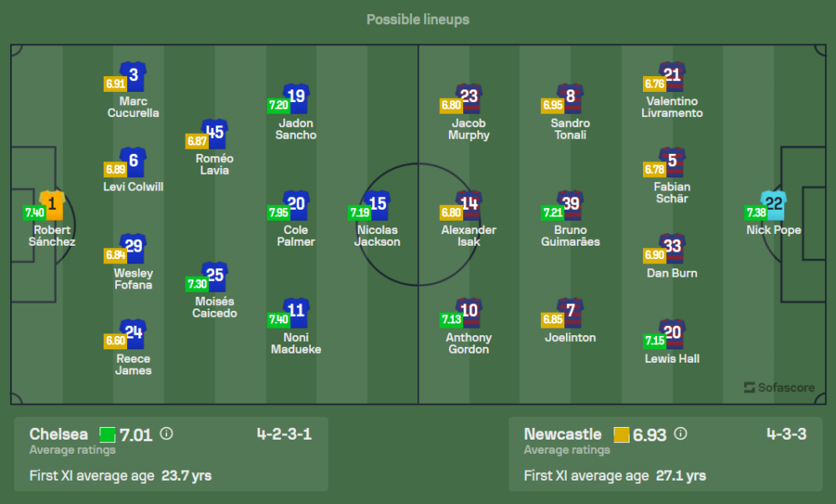Click Nick Pope's goalkeeper jersey icon
This screenshot has height=504, width=836.
(772, 205)
